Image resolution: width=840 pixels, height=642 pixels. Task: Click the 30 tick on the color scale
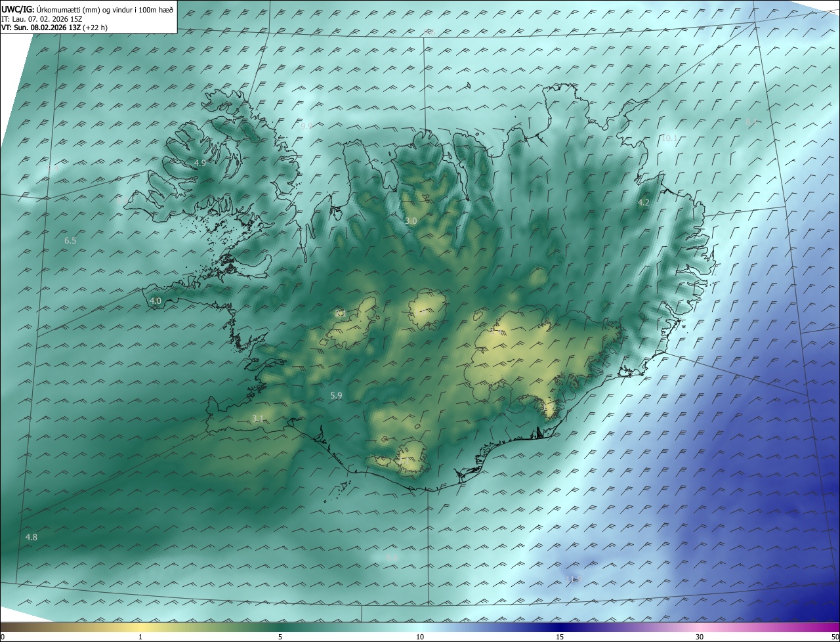(x=700, y=637)
